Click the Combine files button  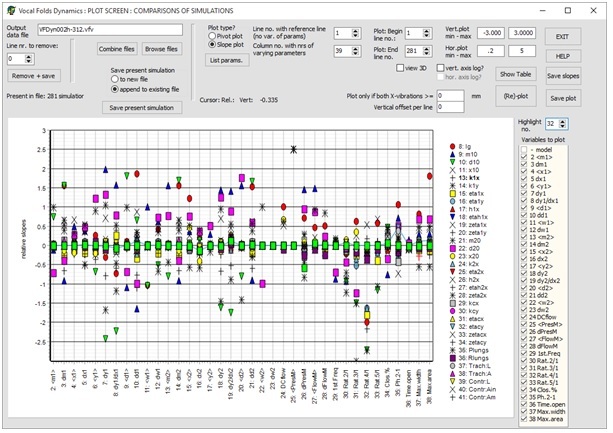(x=117, y=49)
